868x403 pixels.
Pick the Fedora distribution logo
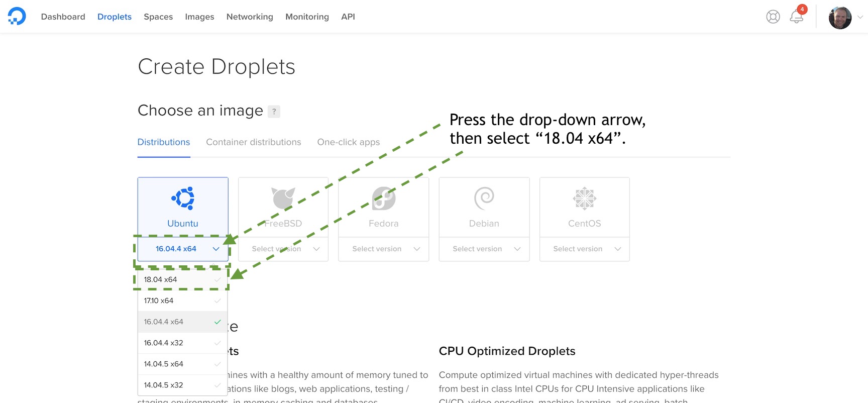tap(384, 198)
